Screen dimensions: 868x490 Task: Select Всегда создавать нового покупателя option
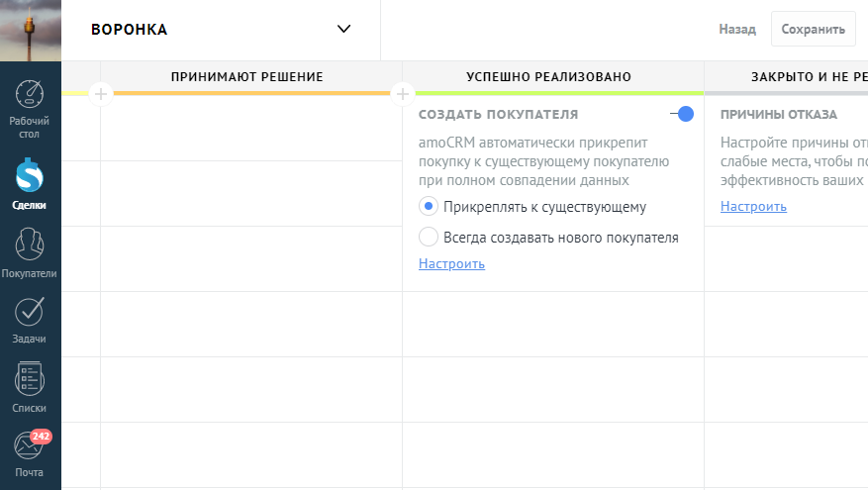coord(429,238)
